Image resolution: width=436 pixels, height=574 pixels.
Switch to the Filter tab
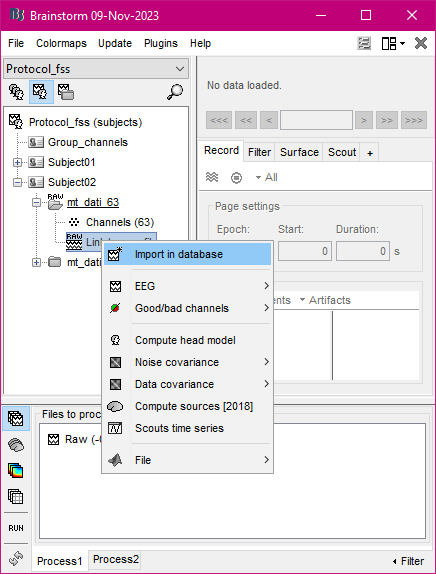259,152
